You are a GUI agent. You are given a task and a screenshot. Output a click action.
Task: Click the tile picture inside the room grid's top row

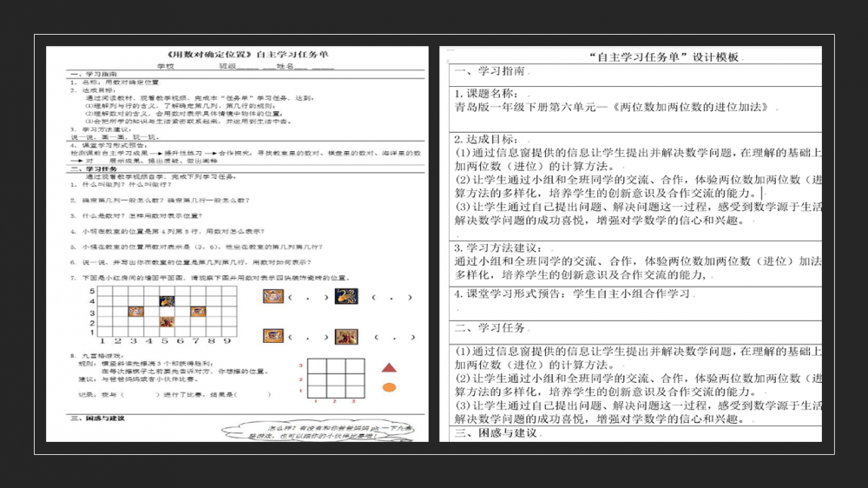pos(167,300)
